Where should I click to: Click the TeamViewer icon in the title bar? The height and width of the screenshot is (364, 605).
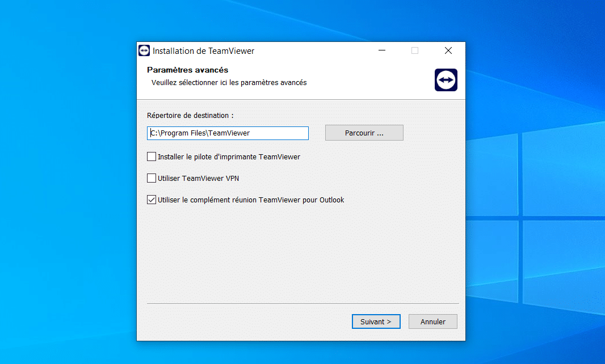[144, 50]
